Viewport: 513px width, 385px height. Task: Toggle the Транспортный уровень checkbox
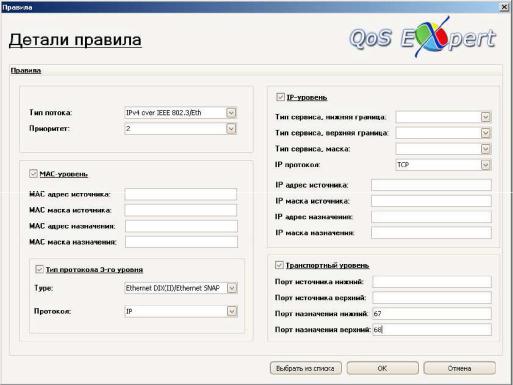(279, 265)
